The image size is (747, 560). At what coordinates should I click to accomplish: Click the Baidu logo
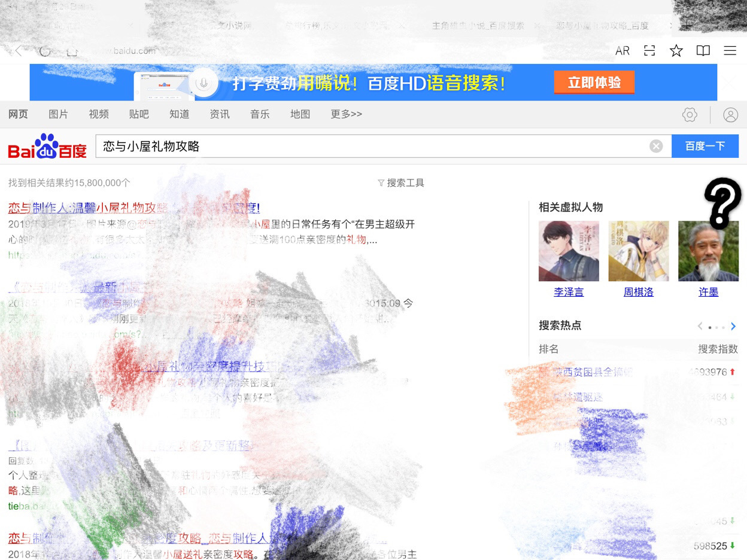coord(47,147)
